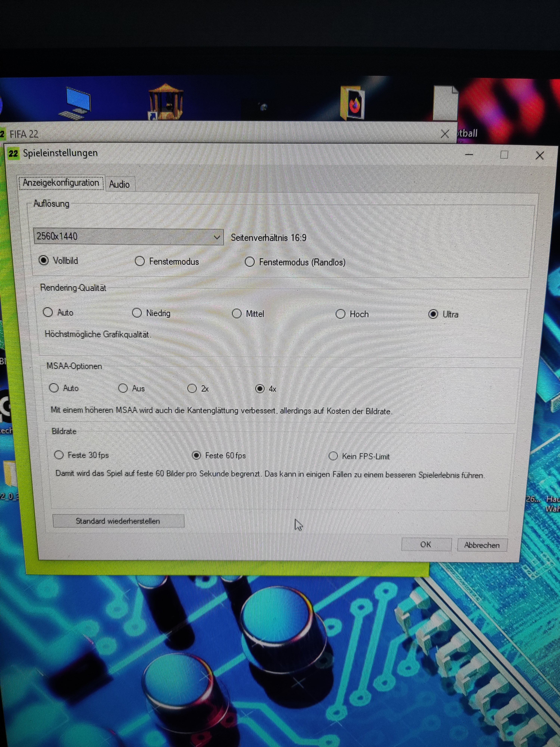The width and height of the screenshot is (560, 747).
Task: Open the temple-shaped desktop shortcut icon
Action: click(x=166, y=102)
